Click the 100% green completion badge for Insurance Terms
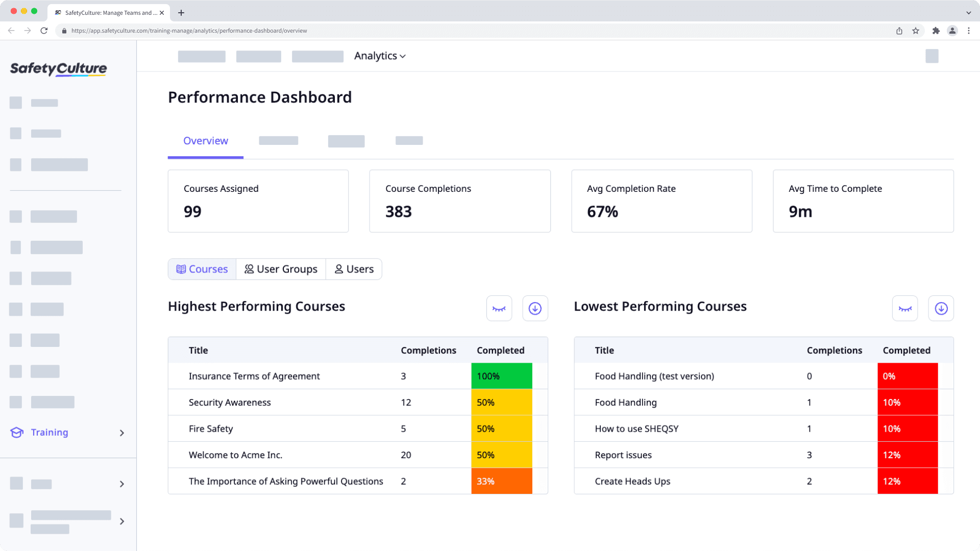 click(501, 376)
